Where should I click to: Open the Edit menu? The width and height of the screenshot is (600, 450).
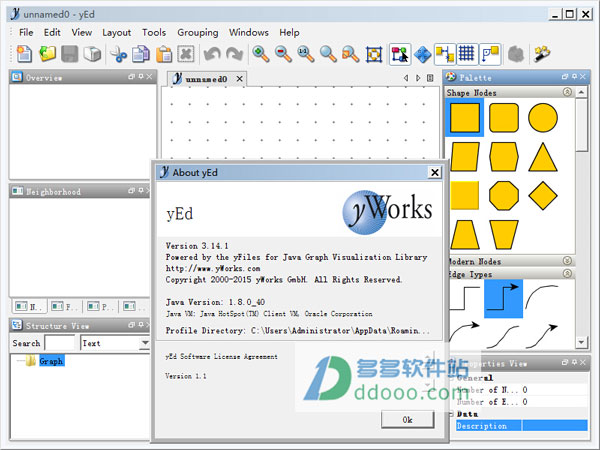pyautogui.click(x=52, y=33)
